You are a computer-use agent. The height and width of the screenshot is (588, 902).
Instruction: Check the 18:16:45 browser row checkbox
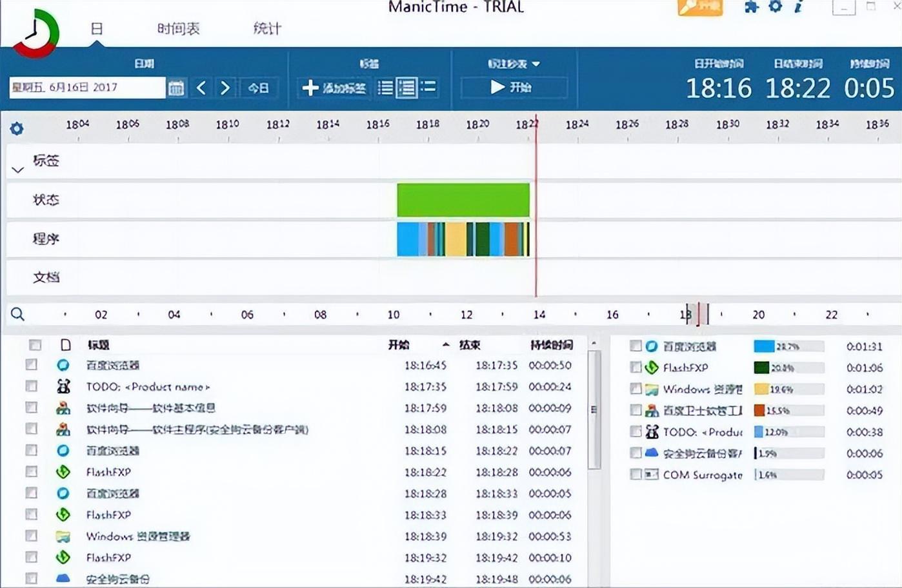[x=31, y=365]
